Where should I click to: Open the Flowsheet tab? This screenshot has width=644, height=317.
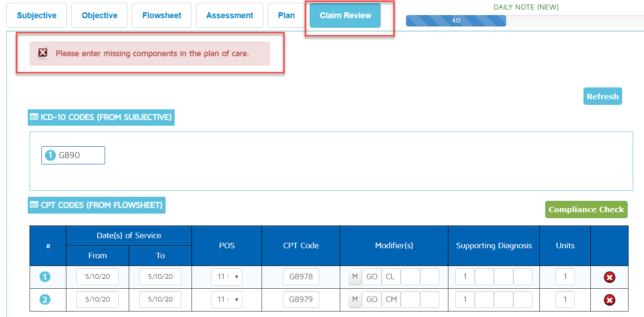click(162, 15)
